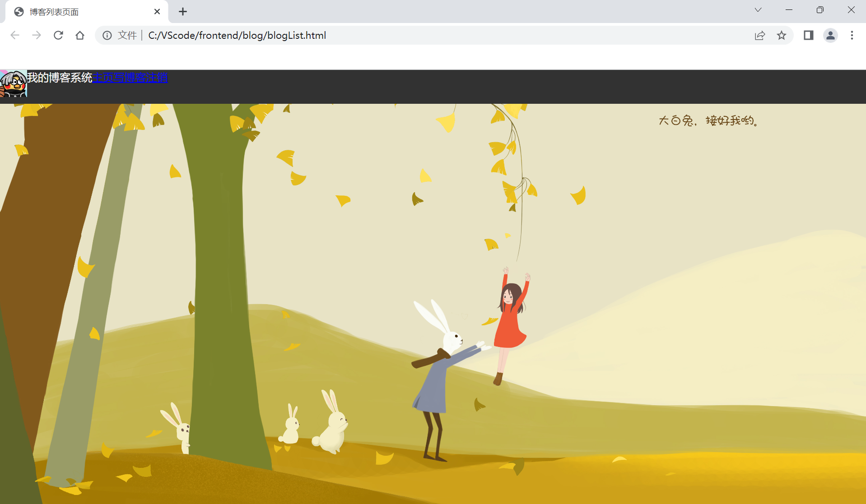Open the 写博客 link
Screen dimensions: 866x504
pos(130,78)
